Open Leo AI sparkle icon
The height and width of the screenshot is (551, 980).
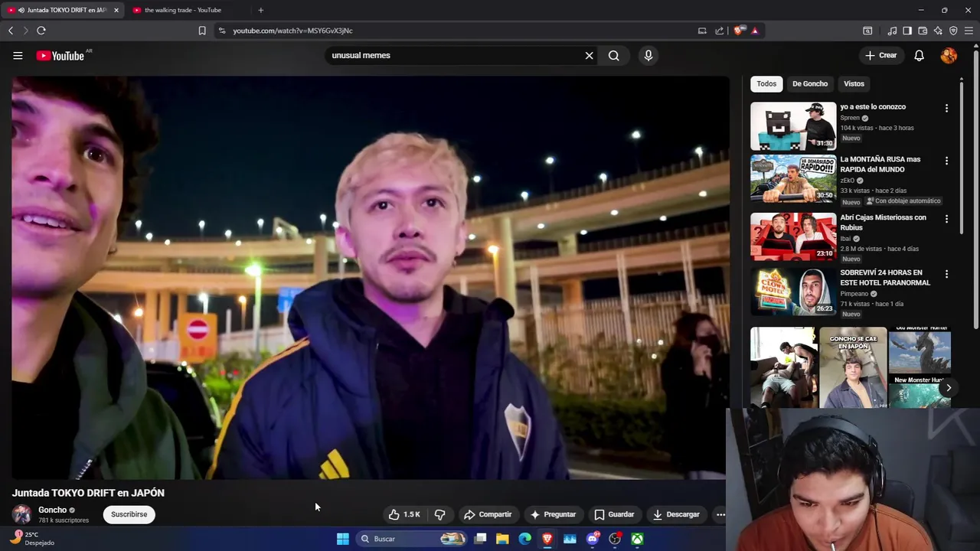coord(938,31)
